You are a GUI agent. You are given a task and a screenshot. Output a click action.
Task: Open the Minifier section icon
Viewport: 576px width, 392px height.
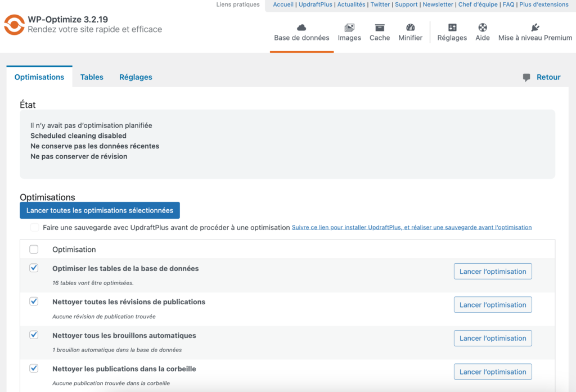point(410,26)
